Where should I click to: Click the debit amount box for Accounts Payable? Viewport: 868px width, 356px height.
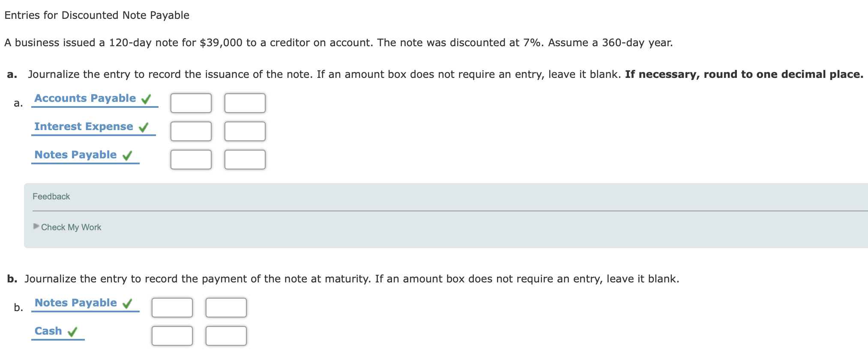pos(191,103)
